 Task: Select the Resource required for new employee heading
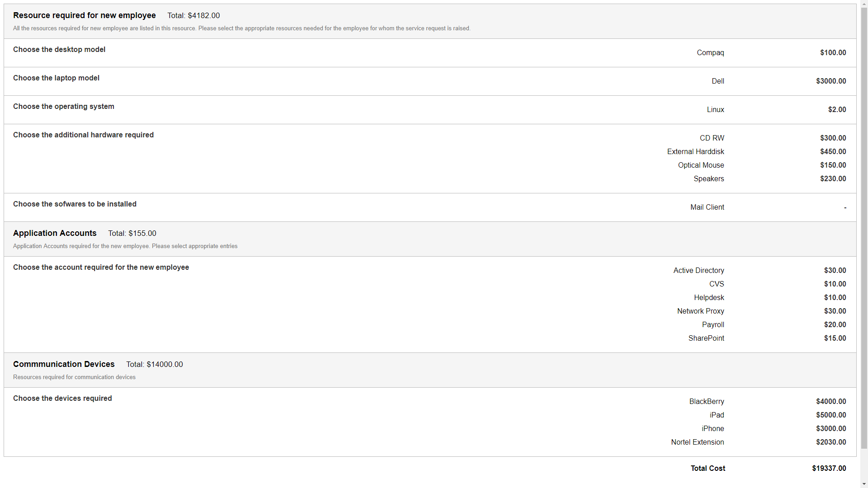[85, 15]
